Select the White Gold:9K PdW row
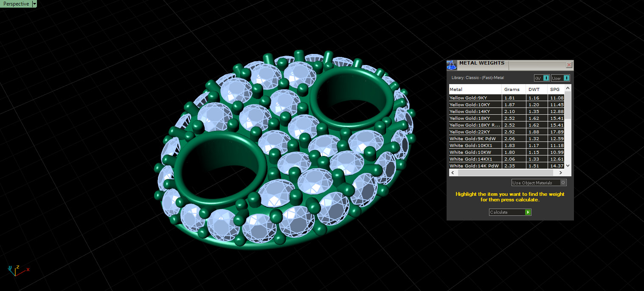The image size is (644, 291). (507, 138)
